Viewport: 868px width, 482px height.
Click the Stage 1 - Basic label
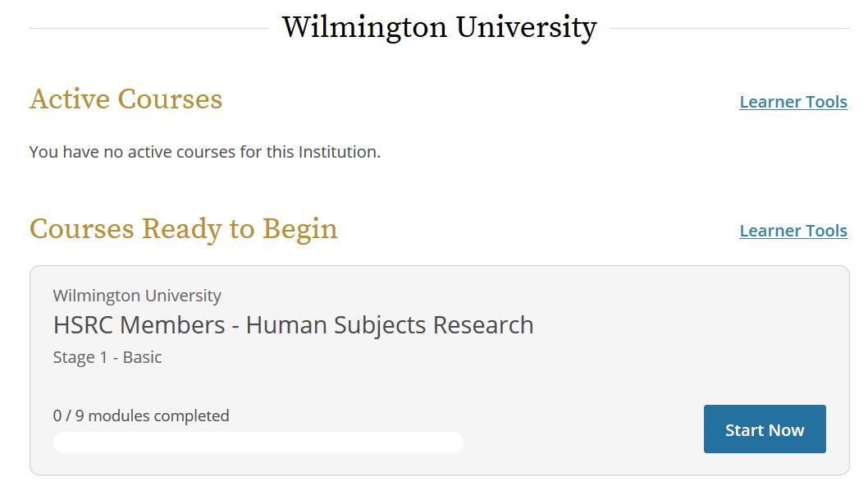107,357
